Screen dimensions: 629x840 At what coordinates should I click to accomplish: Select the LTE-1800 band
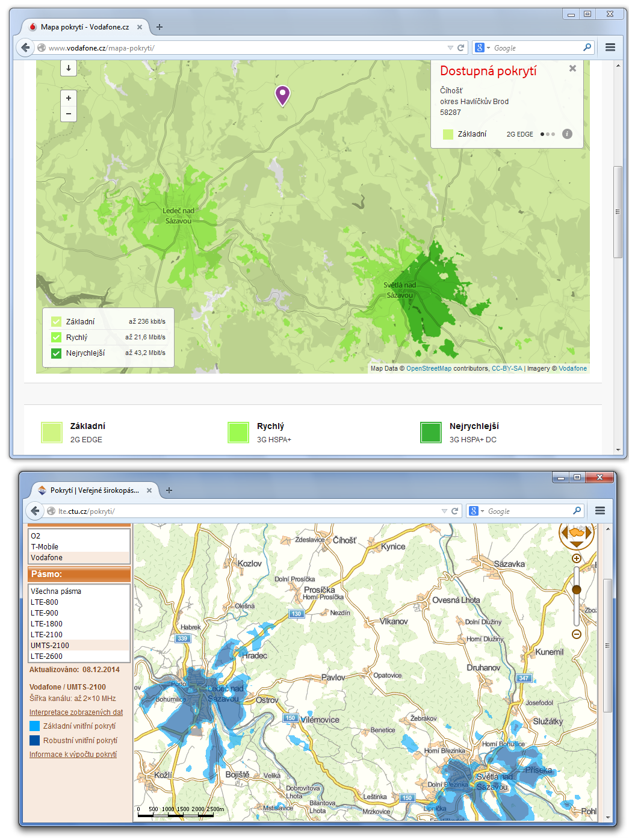tap(79, 624)
